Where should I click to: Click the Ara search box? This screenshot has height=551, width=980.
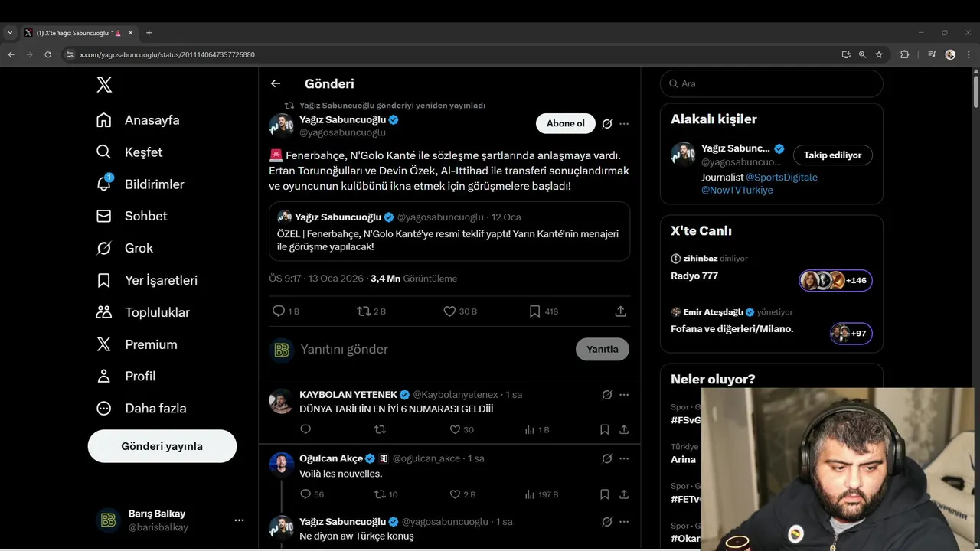tap(771, 83)
